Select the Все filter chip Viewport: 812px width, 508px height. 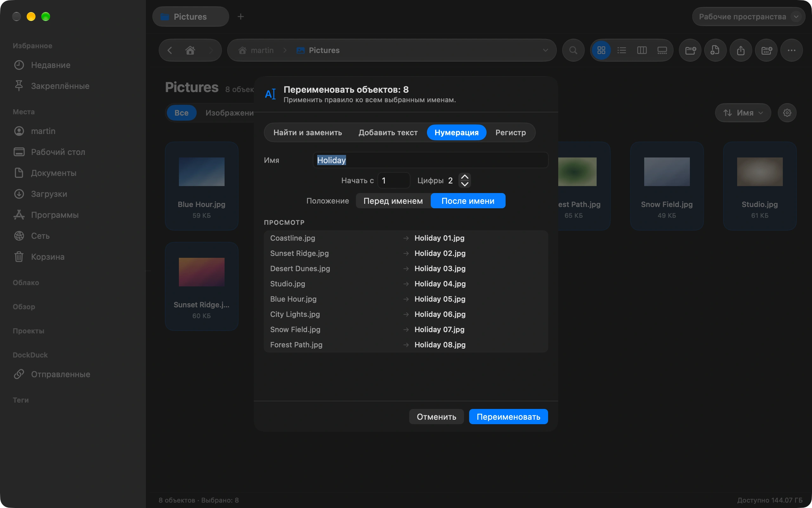coord(181,113)
